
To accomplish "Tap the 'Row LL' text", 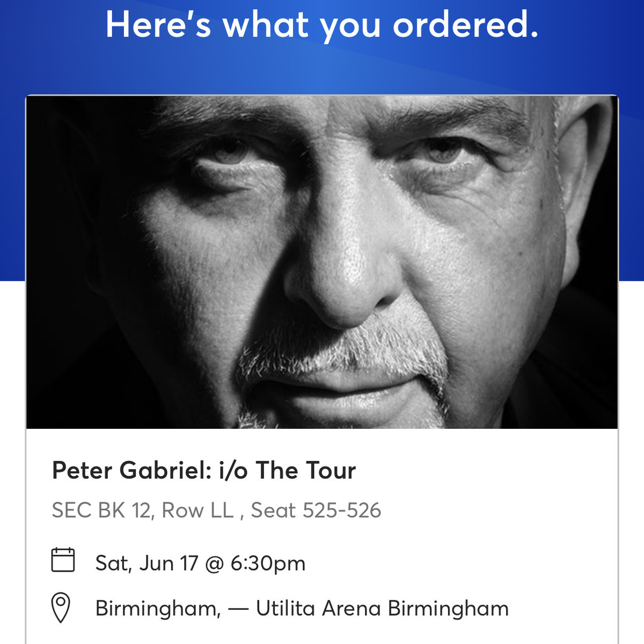I will click(197, 510).
